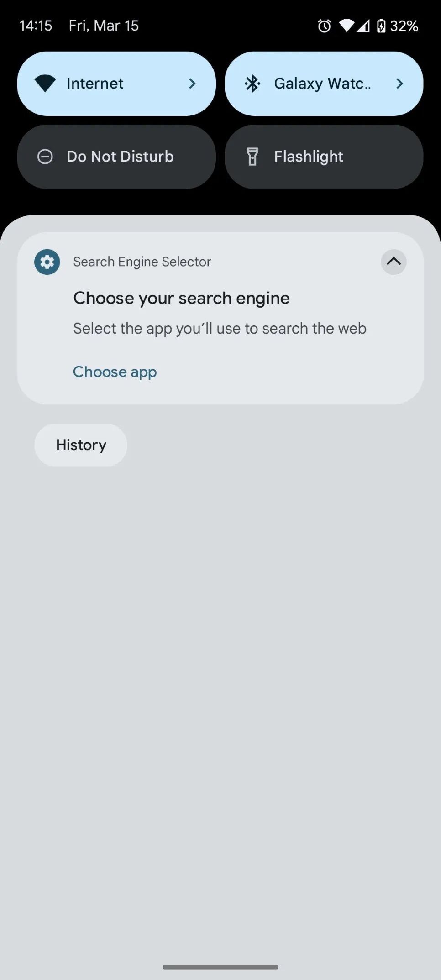The width and height of the screenshot is (441, 980).
Task: Toggle the Flashlight tile on
Action: [x=324, y=157]
